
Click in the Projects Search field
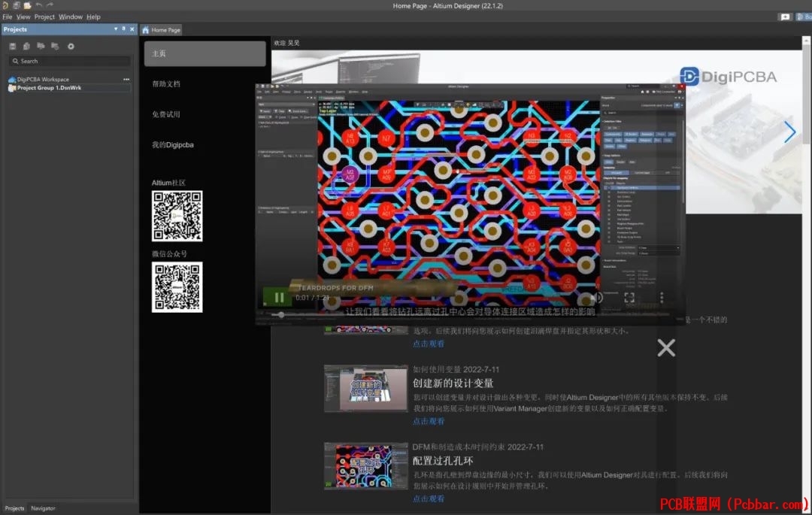click(x=69, y=61)
